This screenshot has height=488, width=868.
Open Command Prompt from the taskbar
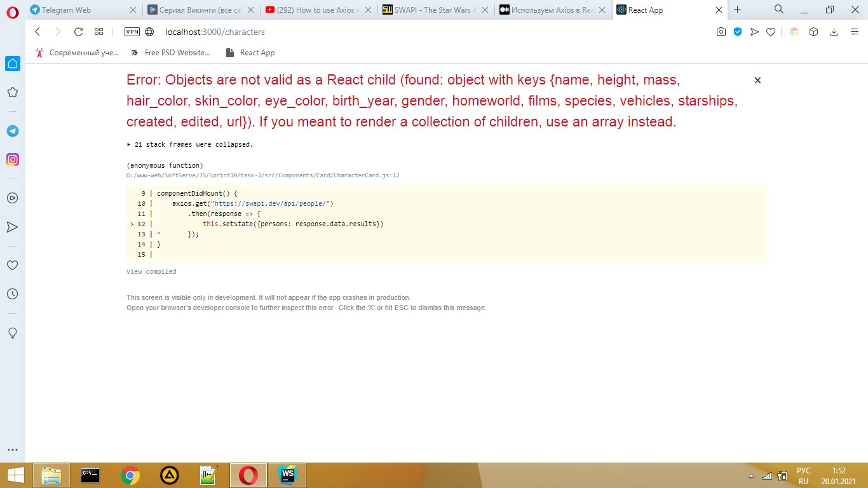[91, 475]
